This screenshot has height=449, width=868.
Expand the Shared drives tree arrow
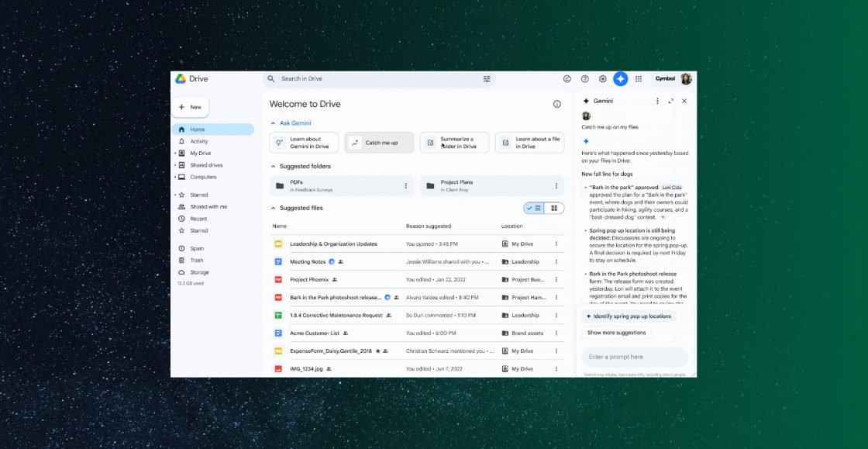click(x=175, y=165)
